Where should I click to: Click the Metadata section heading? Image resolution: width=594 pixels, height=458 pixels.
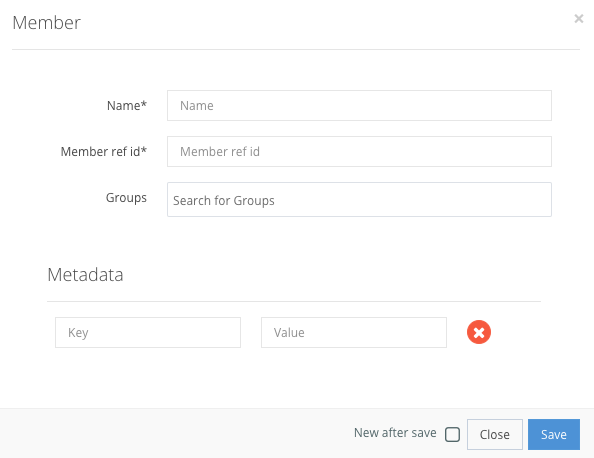tap(85, 275)
